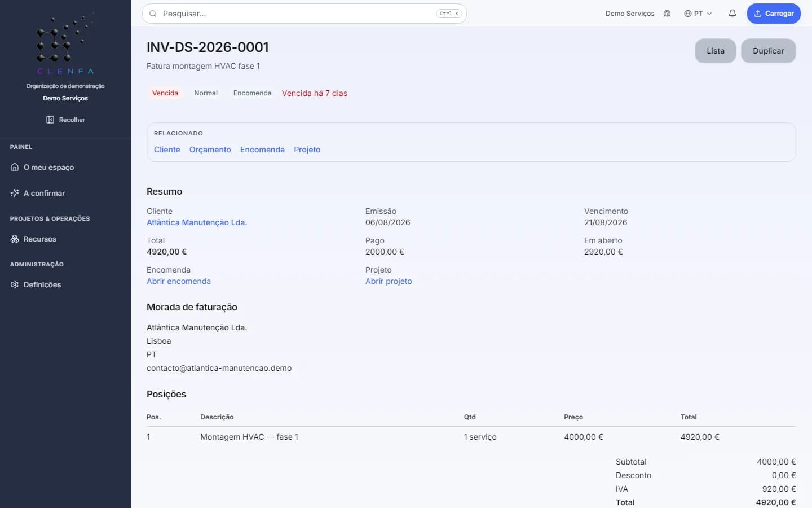The image size is (812, 508).
Task: Collapse the sidebar with Recolher
Action: (65, 120)
